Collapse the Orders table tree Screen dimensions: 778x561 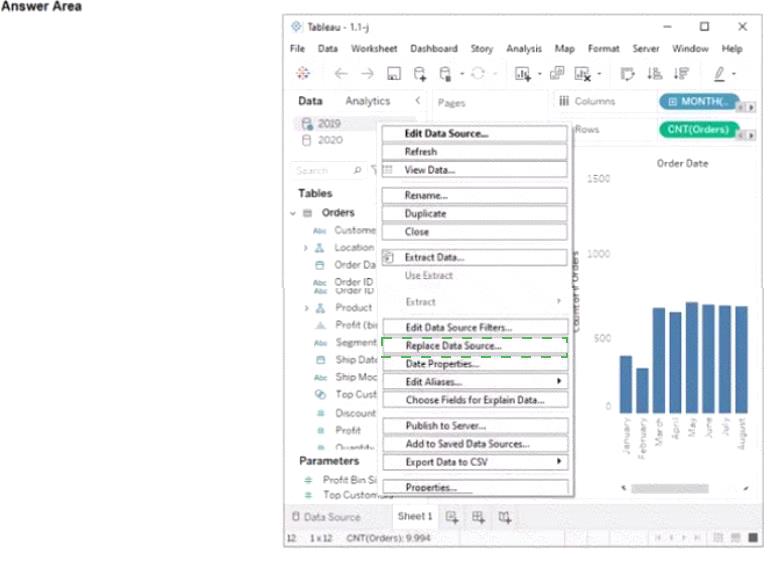click(293, 213)
